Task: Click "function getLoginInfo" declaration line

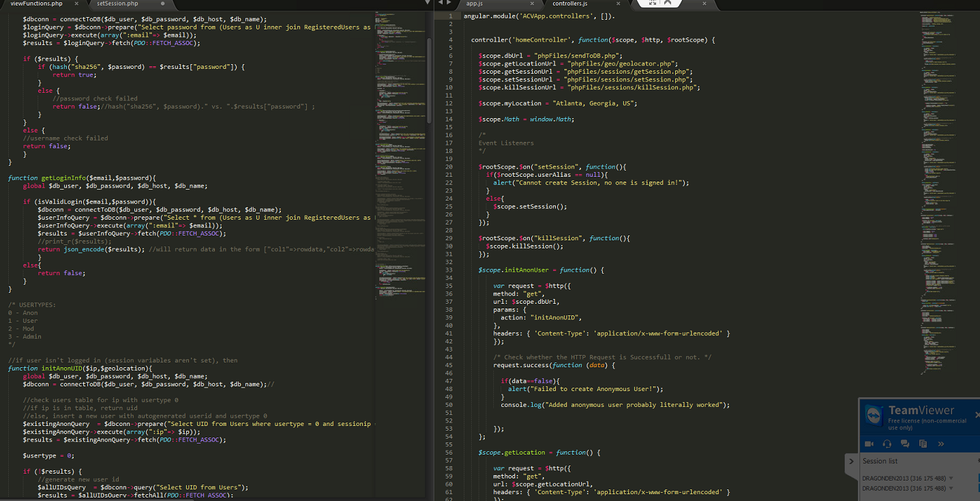Action: pos(82,177)
